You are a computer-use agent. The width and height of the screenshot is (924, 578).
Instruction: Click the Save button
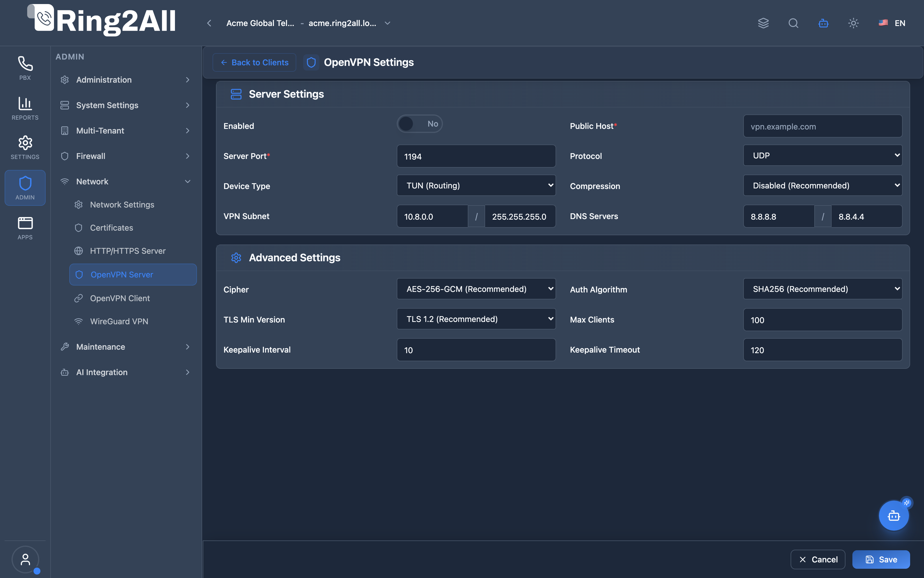[x=881, y=559]
